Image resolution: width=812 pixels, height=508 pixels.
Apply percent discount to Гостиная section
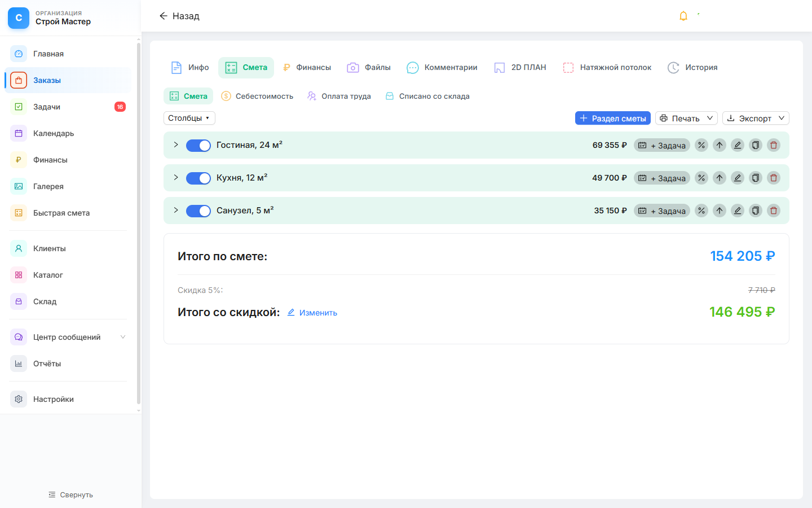[x=701, y=145]
